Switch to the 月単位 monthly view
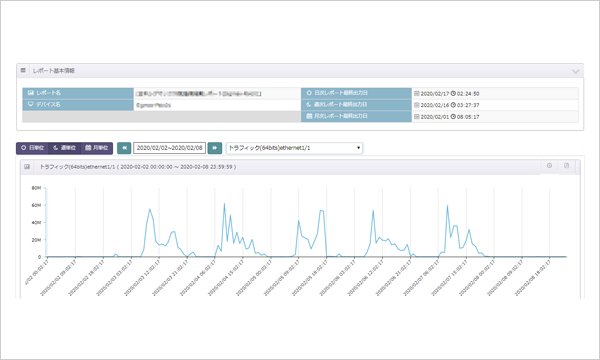This screenshot has height=360, width=600. point(97,148)
